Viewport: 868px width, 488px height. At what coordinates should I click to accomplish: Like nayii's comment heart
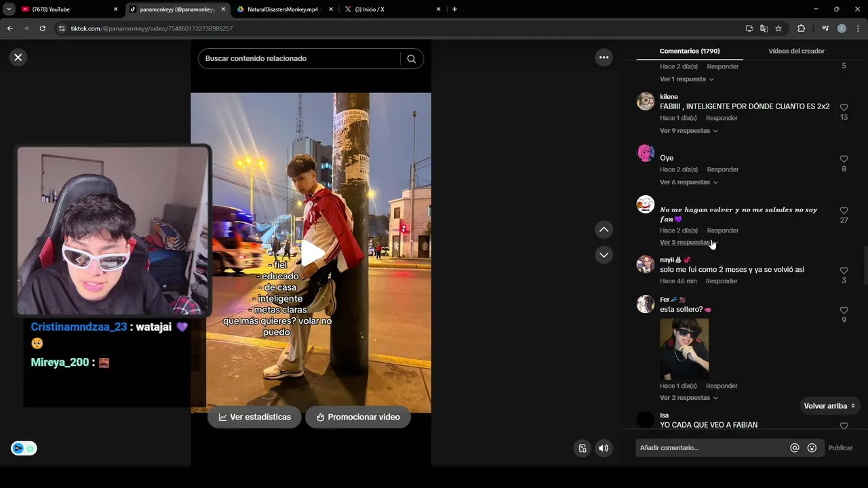click(x=844, y=270)
